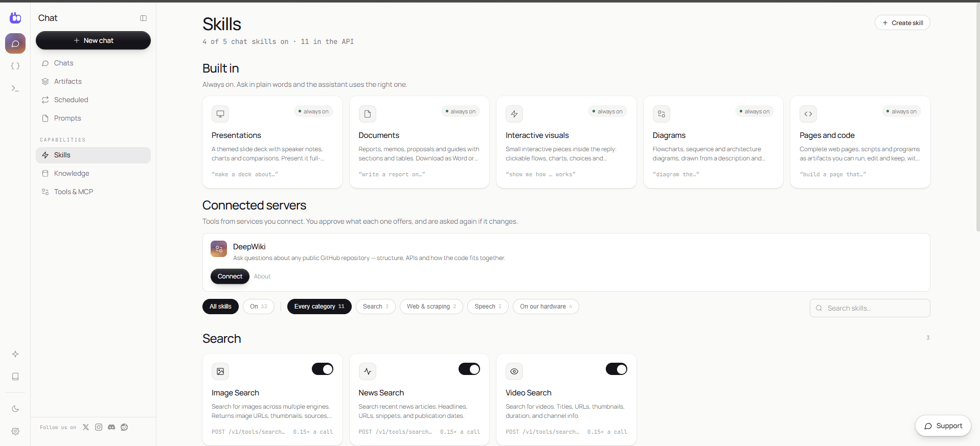Image resolution: width=980 pixels, height=446 pixels.
Task: Open the Reddit social link
Action: tap(124, 427)
